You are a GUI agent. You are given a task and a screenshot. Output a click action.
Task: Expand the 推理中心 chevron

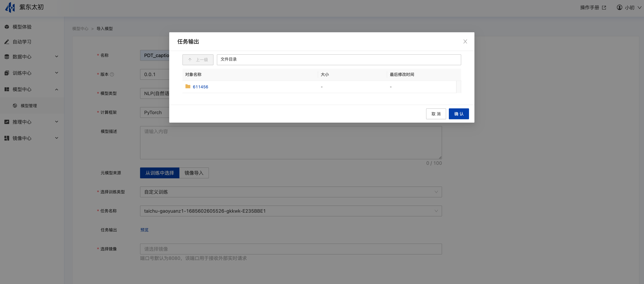pyautogui.click(x=57, y=122)
